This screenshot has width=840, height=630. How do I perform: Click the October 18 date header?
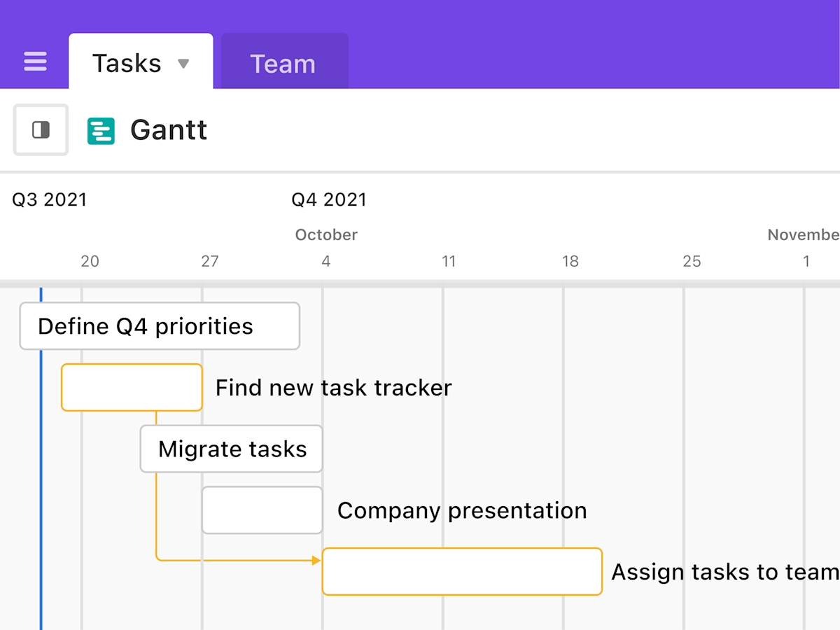570,261
